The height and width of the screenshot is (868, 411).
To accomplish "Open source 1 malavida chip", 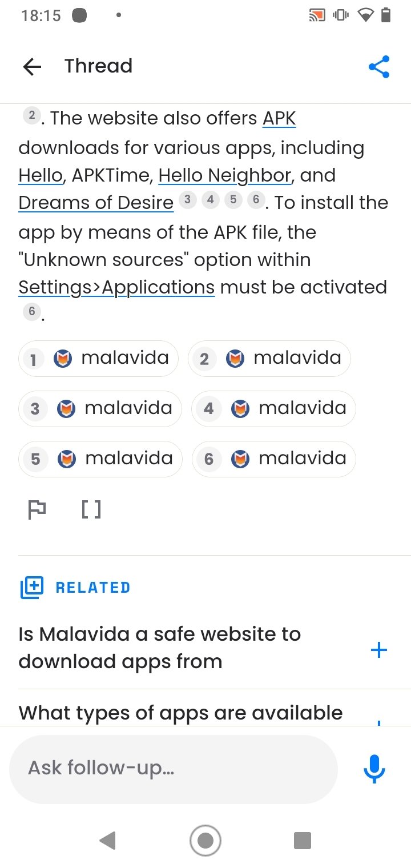I will 98,359.
